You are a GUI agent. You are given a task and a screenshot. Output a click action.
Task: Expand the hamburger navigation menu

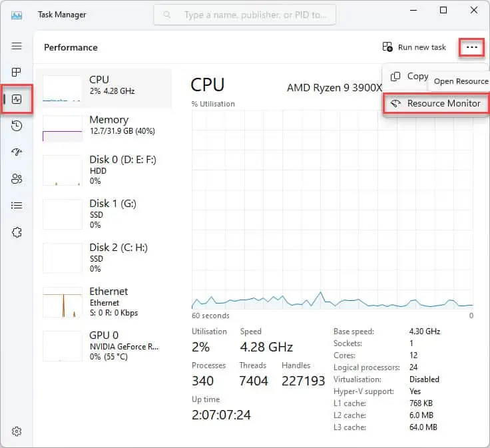17,46
